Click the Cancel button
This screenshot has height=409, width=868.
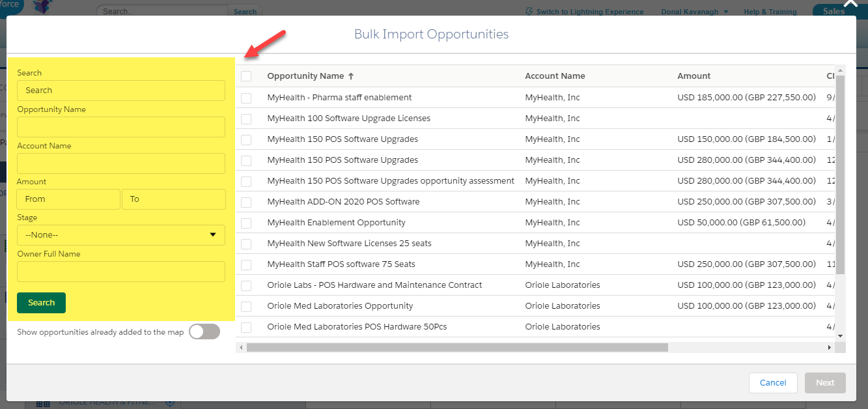pos(773,383)
